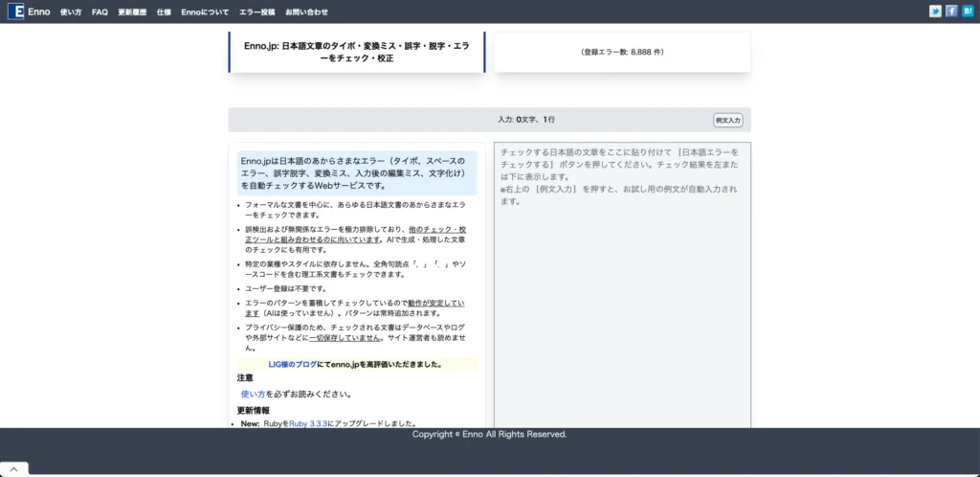
Task: Expand the bottom-left chevron-up tab
Action: [x=13, y=469]
